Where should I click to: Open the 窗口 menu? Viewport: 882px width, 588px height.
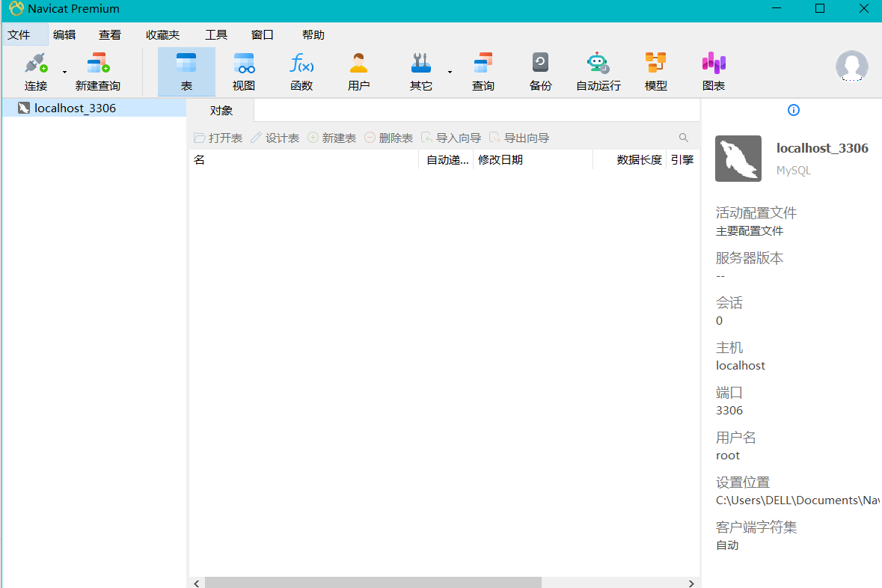262,35
